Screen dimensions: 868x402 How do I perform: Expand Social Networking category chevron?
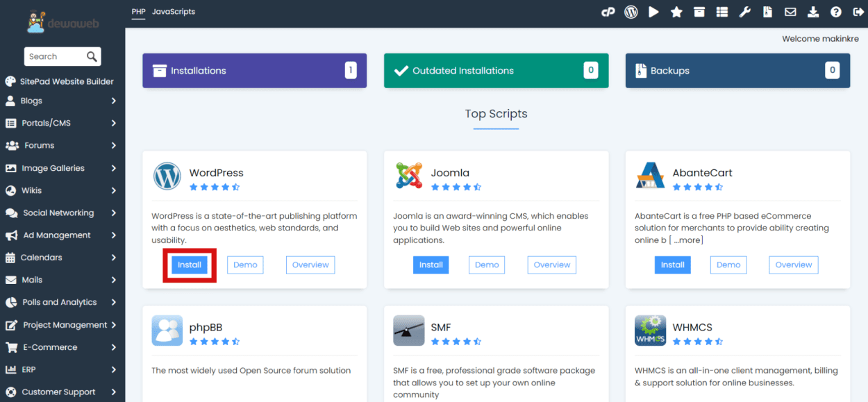click(114, 212)
